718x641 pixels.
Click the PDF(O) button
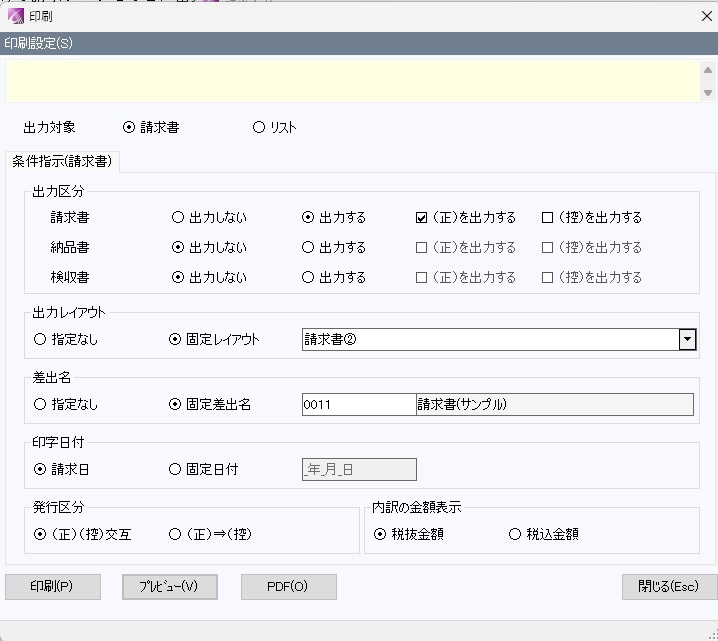(x=288, y=587)
